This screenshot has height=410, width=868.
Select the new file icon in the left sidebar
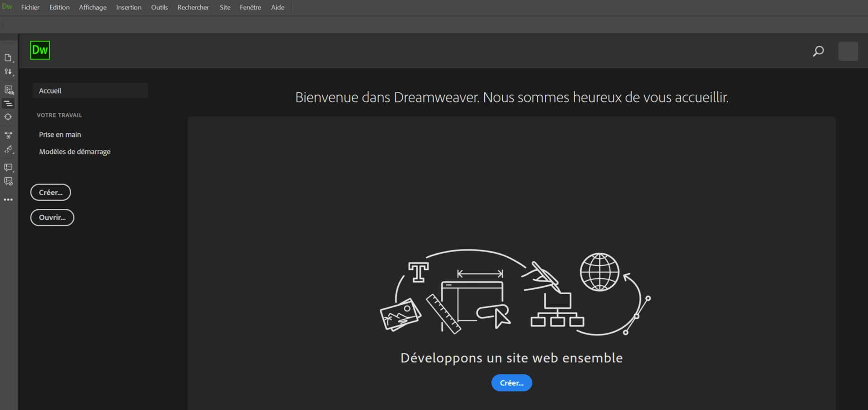click(8, 57)
